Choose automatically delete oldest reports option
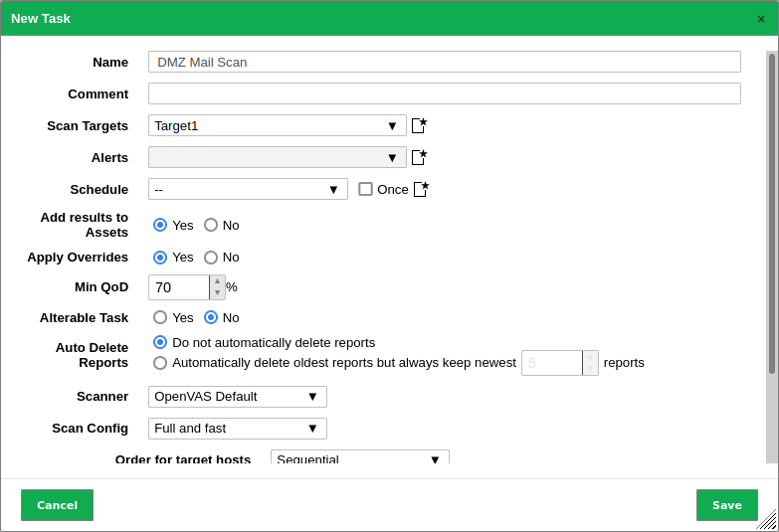The height and width of the screenshot is (532, 779). [160, 363]
